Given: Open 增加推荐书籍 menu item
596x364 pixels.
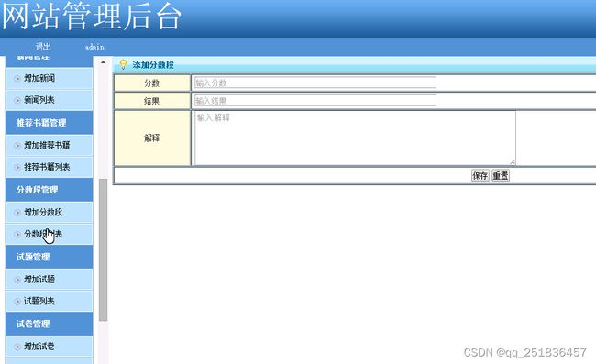Looking at the screenshot, I should 49,145.
